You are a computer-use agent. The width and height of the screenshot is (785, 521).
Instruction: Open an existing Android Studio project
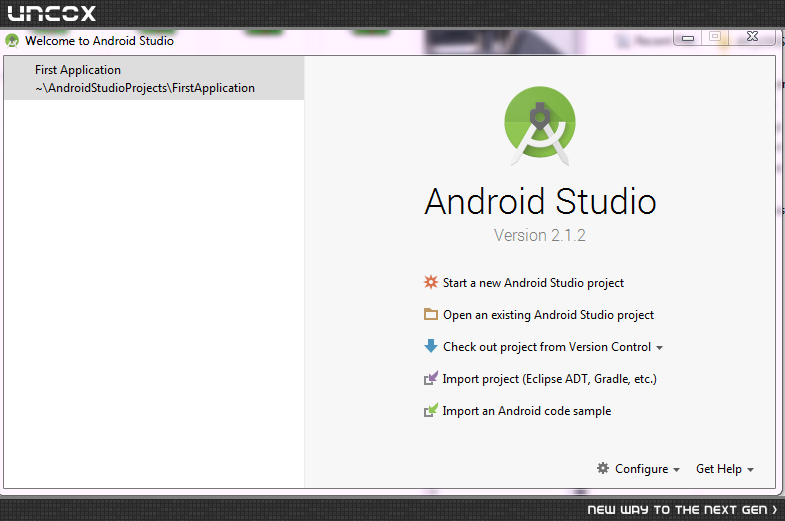548,315
